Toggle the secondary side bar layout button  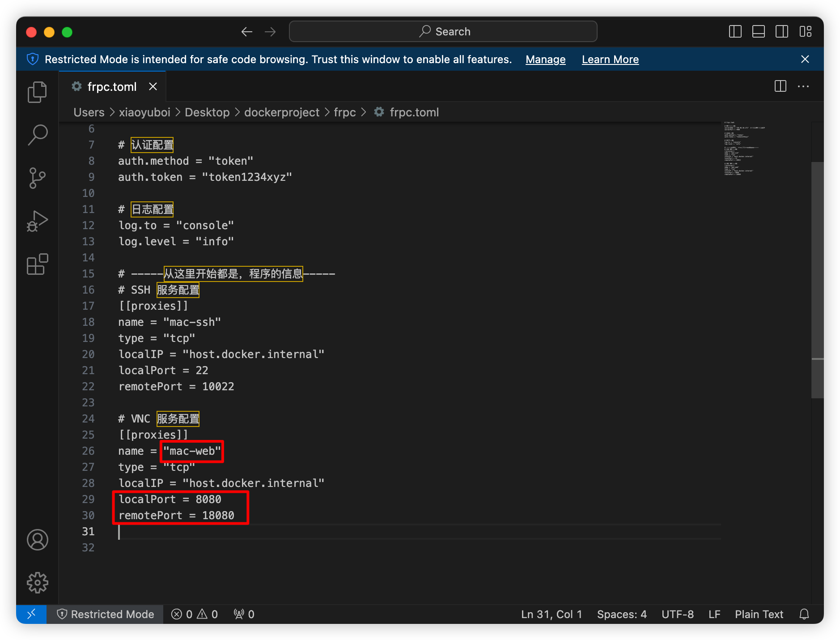(782, 32)
